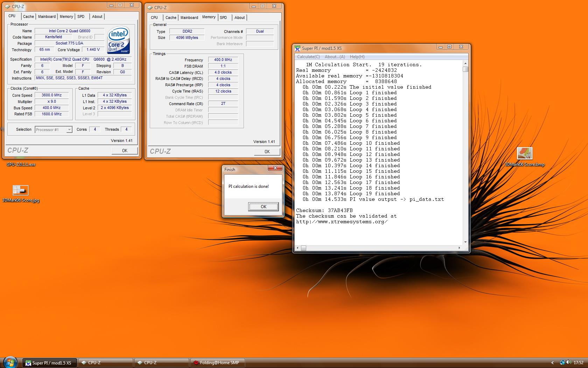Click the Loop 19 finished line
Viewport: 588px width, 368px height.
[351, 193]
